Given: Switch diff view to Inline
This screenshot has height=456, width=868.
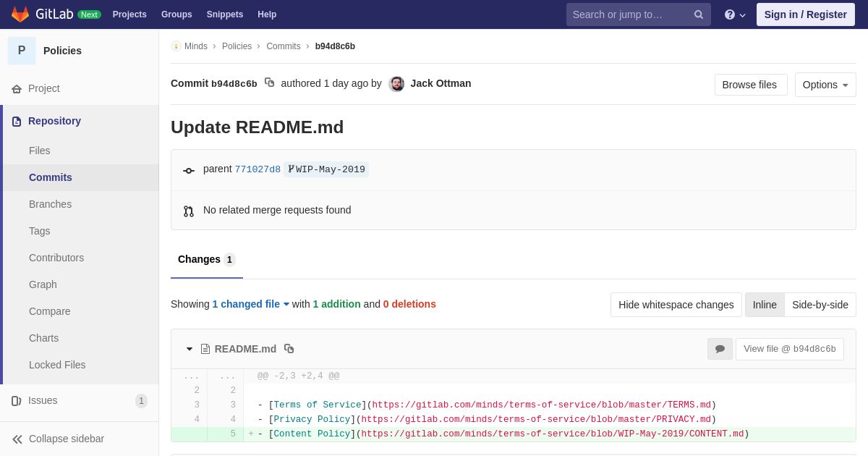Looking at the screenshot, I should pyautogui.click(x=765, y=305).
